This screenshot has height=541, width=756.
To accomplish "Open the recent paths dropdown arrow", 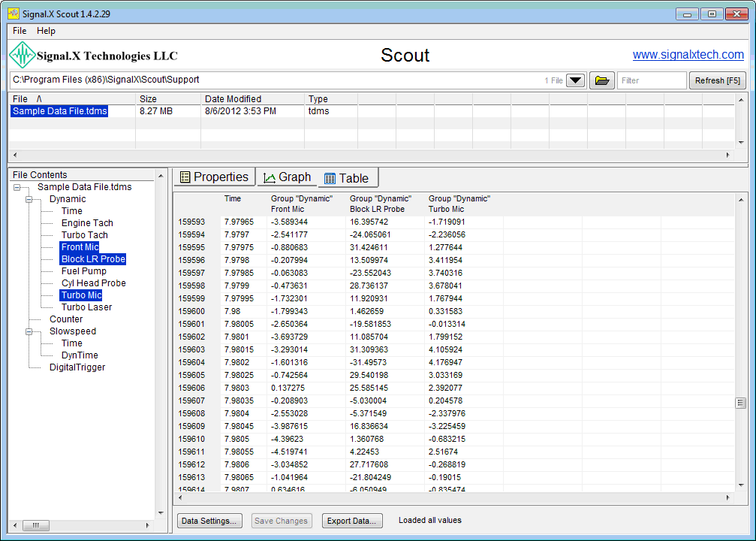I will [575, 80].
